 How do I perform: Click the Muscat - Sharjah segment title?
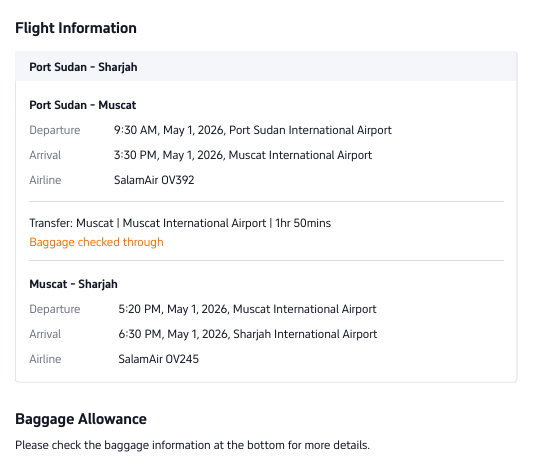tap(73, 284)
